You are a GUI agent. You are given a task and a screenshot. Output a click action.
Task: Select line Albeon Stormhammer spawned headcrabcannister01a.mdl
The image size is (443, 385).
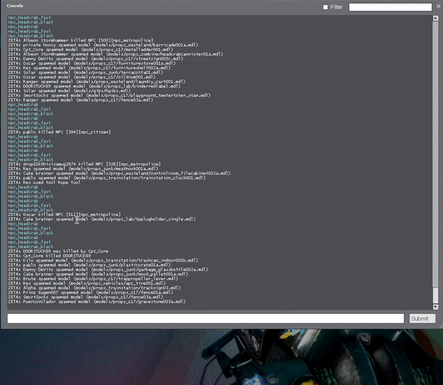coord(116,54)
